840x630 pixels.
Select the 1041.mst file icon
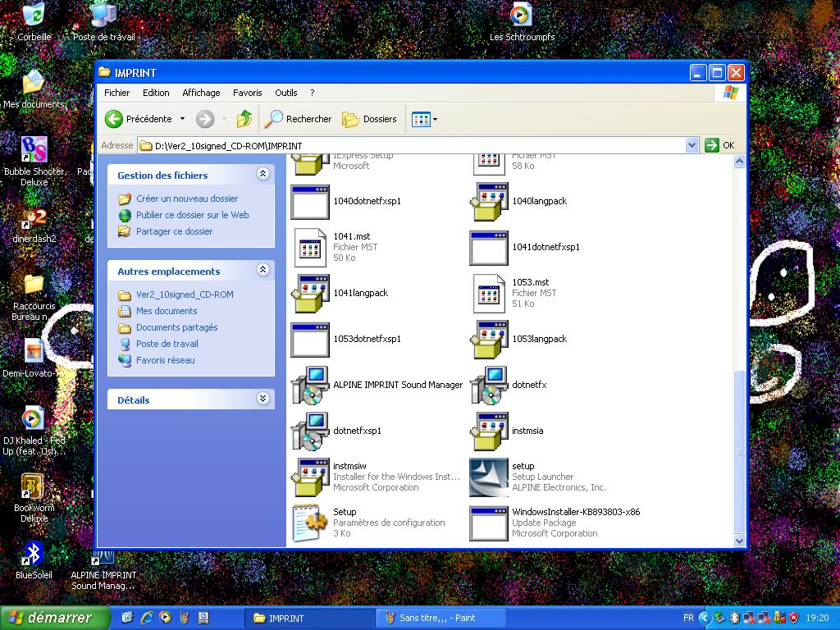(310, 247)
